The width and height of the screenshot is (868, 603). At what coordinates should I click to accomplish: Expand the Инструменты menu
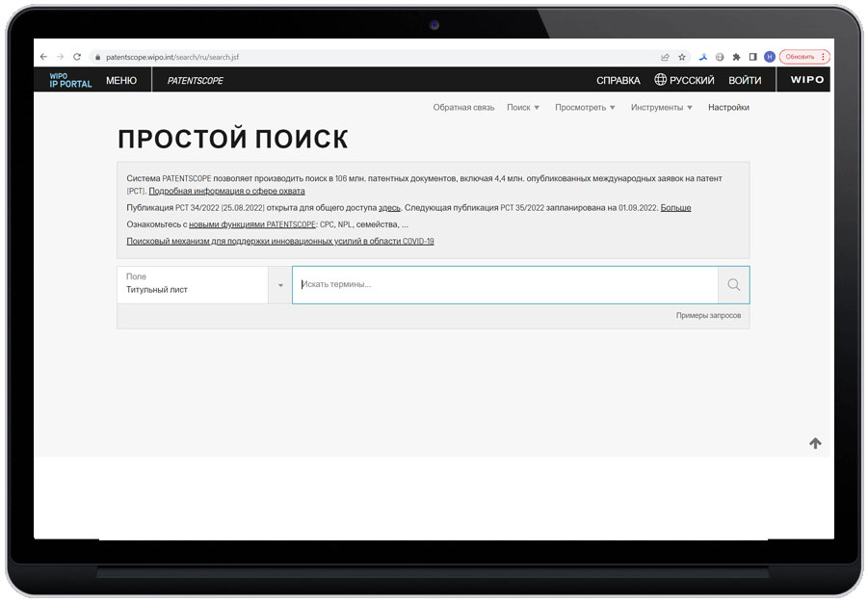663,107
